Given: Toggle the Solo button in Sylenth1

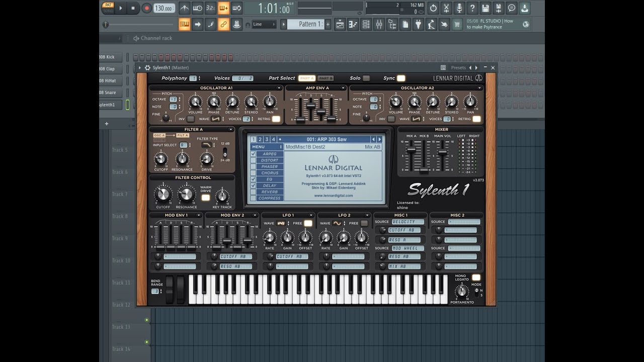Looking at the screenshot, I should click(x=366, y=78).
